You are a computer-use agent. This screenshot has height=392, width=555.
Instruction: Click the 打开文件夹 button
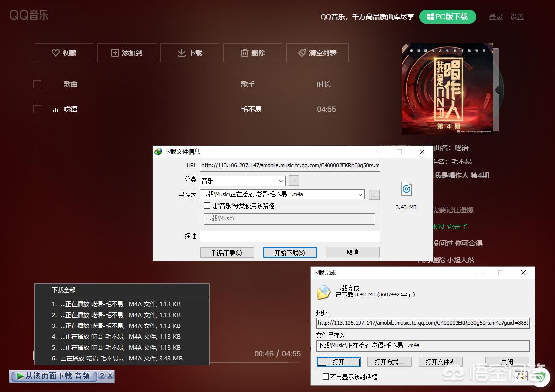(x=440, y=362)
